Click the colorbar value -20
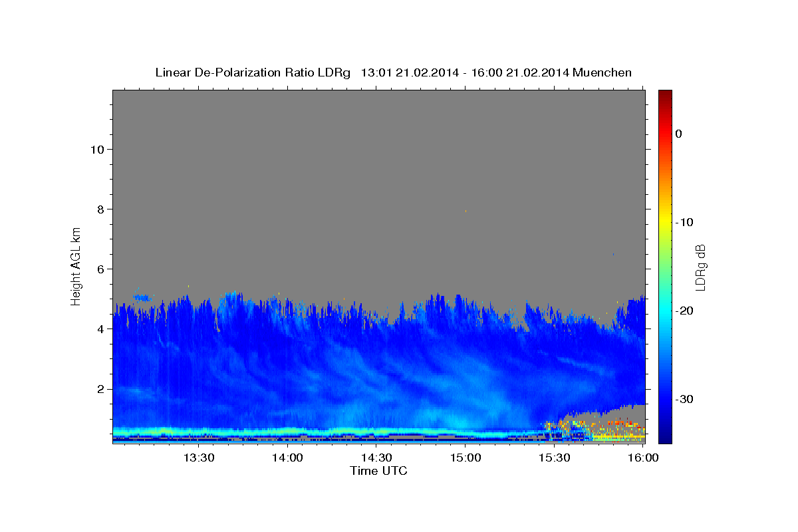798x532 pixels. click(x=684, y=311)
